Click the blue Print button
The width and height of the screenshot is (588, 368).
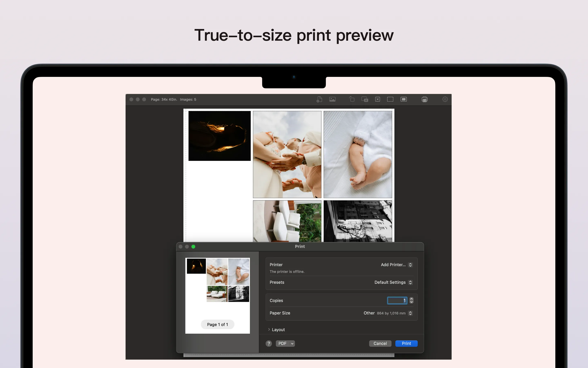coord(406,343)
